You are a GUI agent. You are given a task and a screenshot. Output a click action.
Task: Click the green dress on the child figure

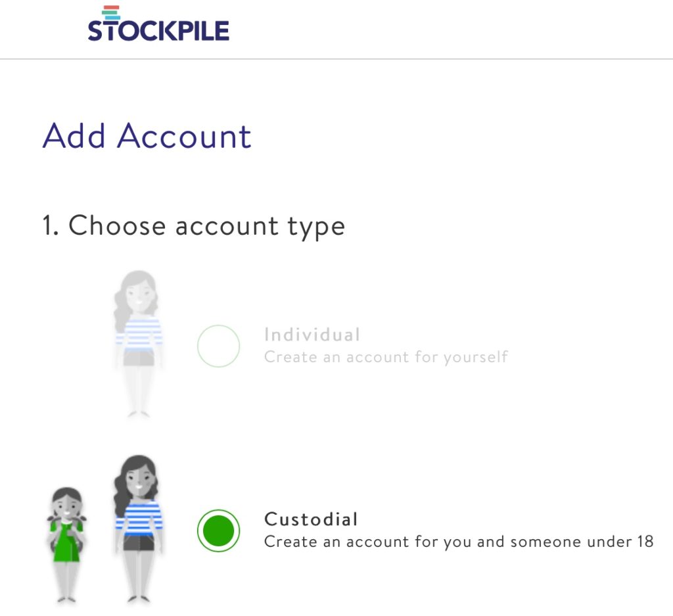point(66,540)
